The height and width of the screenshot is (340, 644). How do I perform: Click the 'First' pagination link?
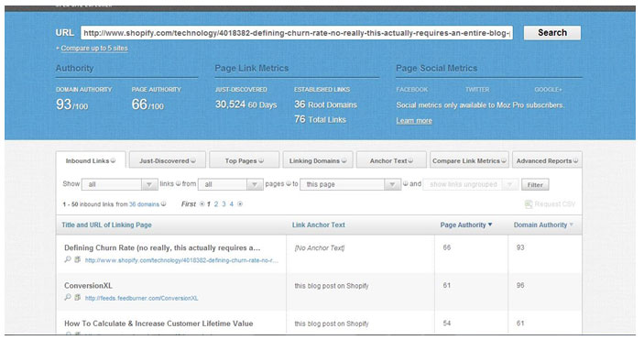pyautogui.click(x=189, y=204)
